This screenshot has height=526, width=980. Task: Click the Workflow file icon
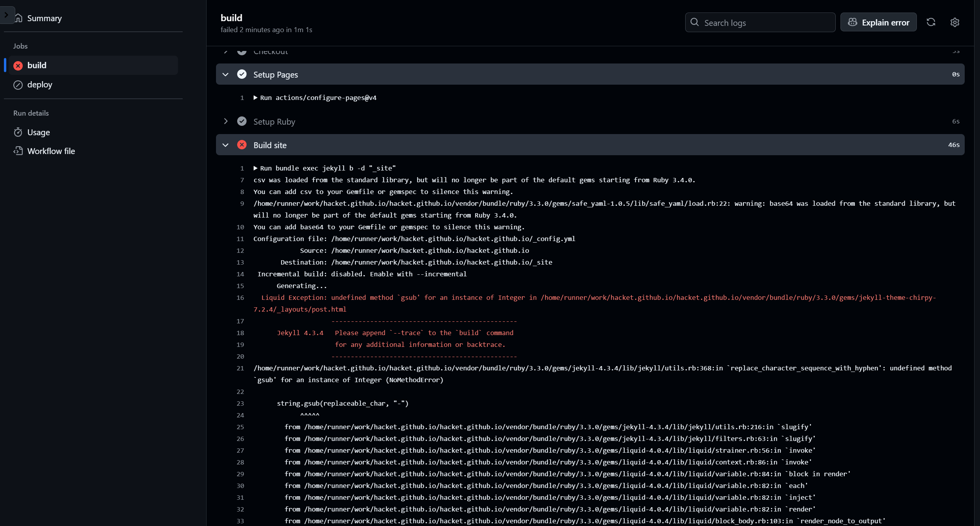coord(18,151)
